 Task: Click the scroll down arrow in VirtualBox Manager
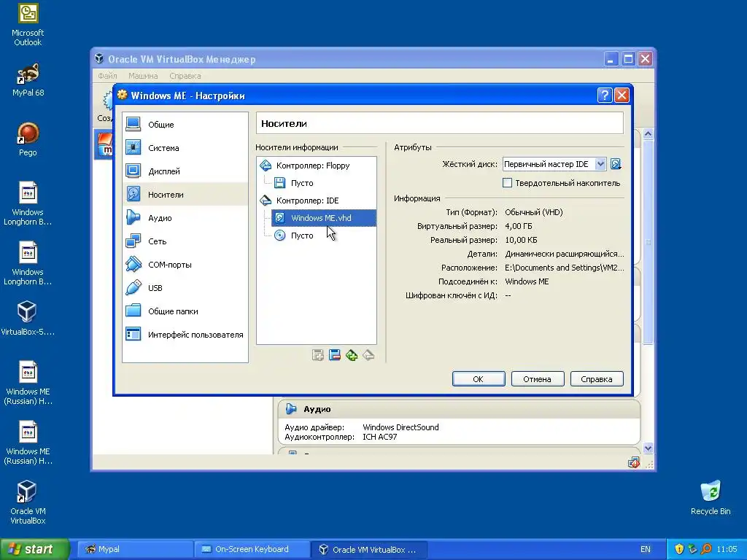click(648, 448)
